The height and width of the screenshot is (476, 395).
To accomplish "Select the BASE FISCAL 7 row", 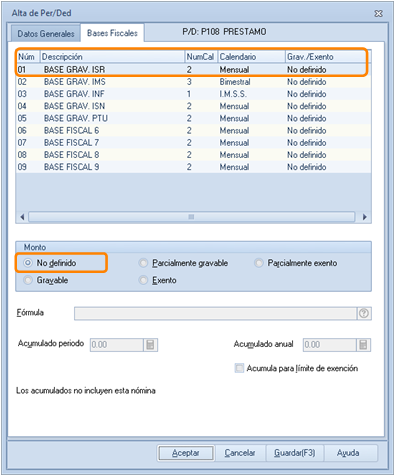I will pyautogui.click(x=193, y=143).
